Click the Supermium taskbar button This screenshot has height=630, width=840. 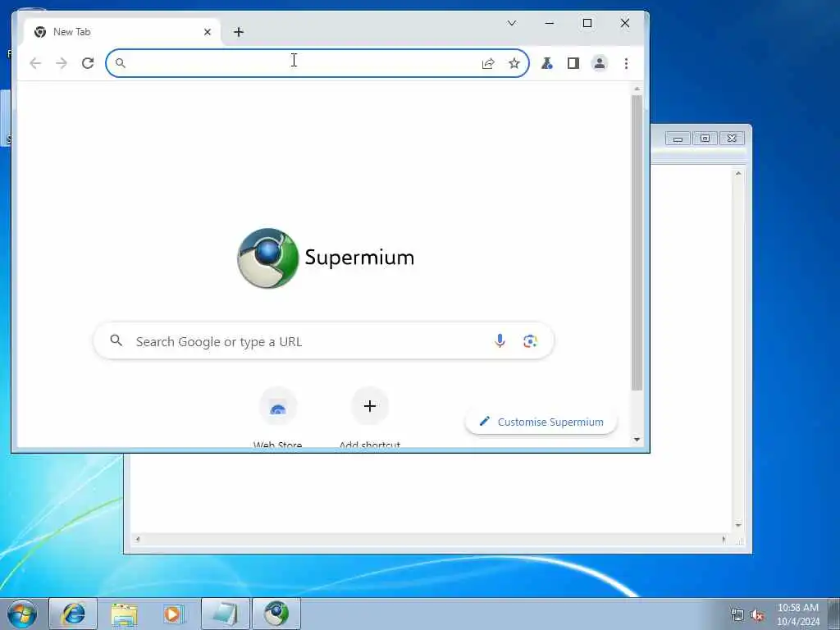click(276, 614)
